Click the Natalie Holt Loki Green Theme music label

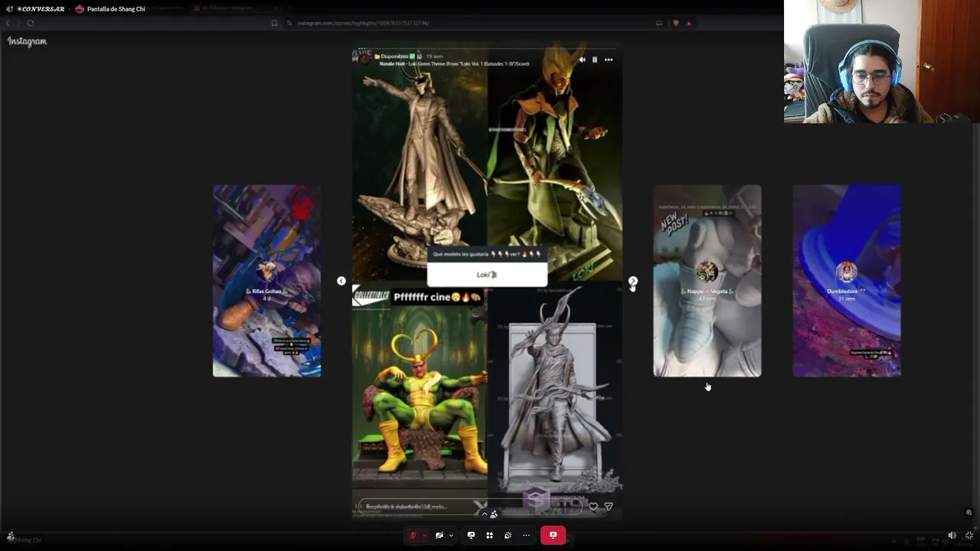[x=455, y=64]
